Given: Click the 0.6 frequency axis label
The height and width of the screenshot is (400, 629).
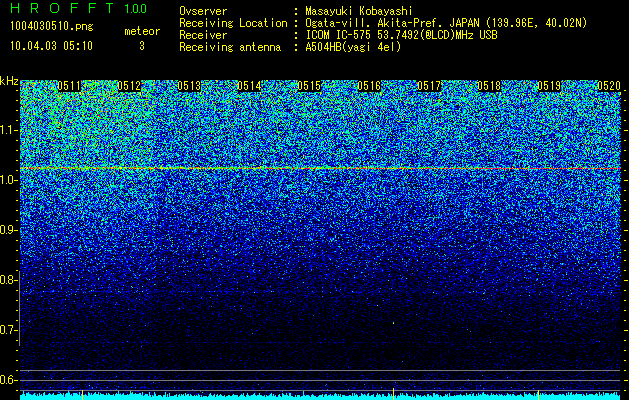Looking at the screenshot, I should (x=7, y=380).
